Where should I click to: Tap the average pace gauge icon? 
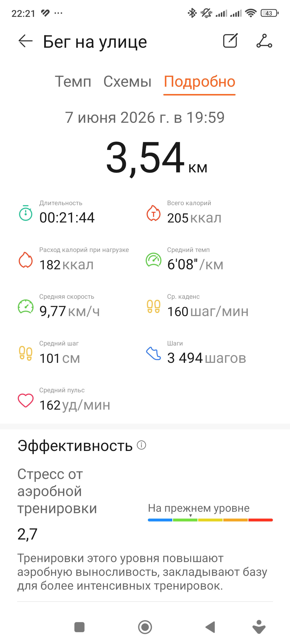pos(153,260)
